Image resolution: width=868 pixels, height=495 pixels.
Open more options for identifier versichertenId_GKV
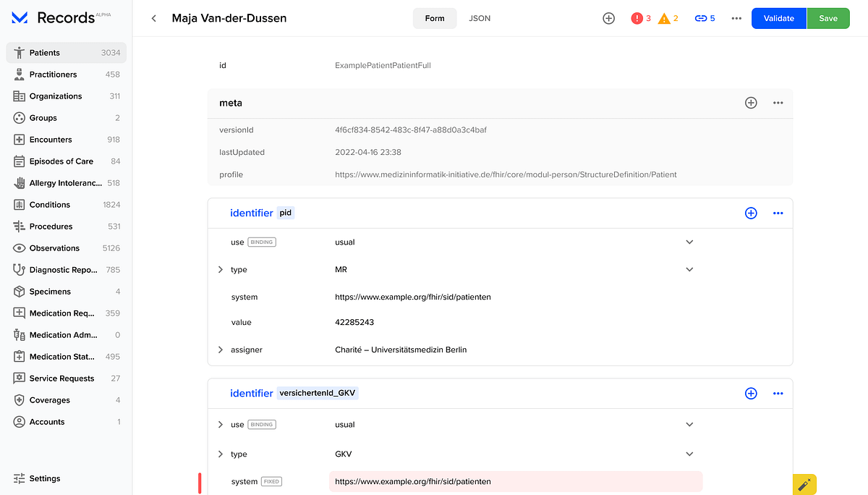click(x=778, y=393)
